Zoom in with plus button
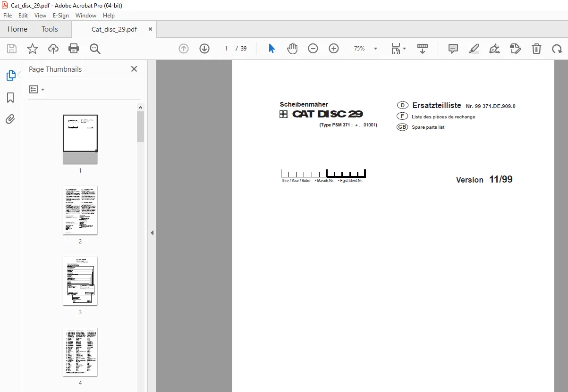This screenshot has height=392, width=568. (x=334, y=49)
